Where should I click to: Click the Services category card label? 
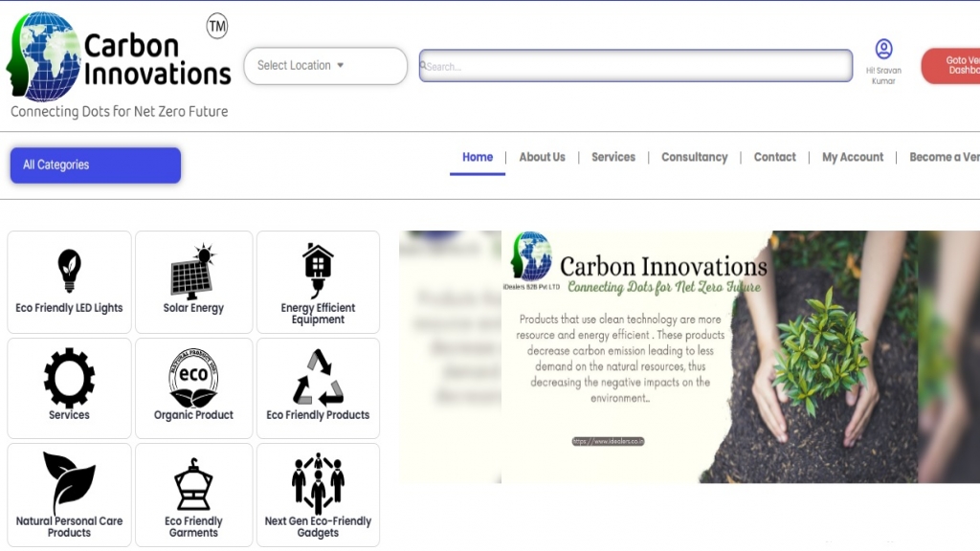pyautogui.click(x=69, y=415)
